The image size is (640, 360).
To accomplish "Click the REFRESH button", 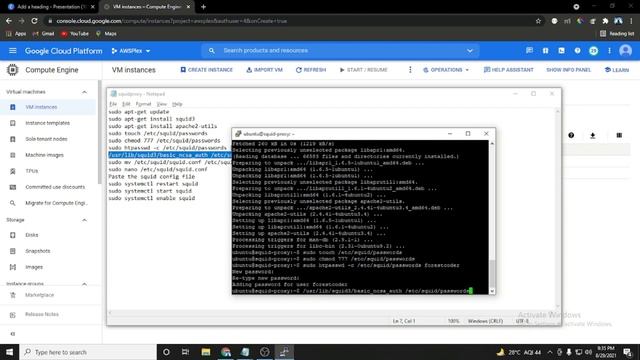I will pyautogui.click(x=311, y=70).
